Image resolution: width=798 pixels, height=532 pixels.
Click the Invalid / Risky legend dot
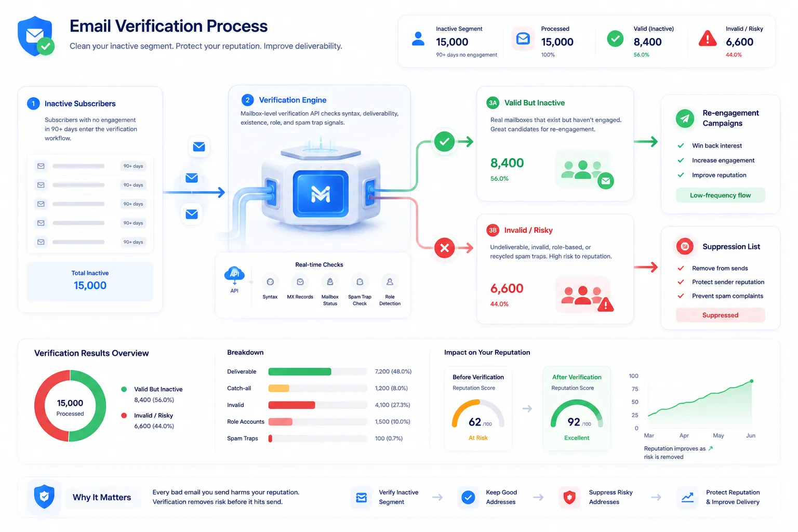pyautogui.click(x=124, y=415)
